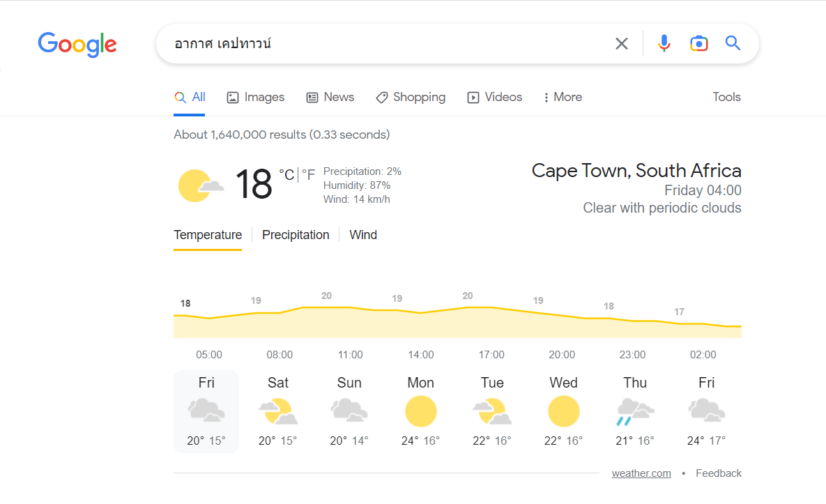Select Thursday's rainy forecast icon

click(x=635, y=411)
